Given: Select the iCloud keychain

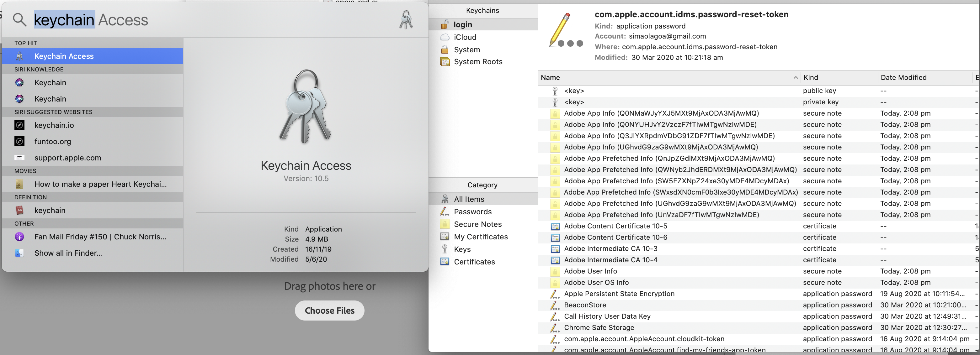Looking at the screenshot, I should pyautogui.click(x=465, y=37).
